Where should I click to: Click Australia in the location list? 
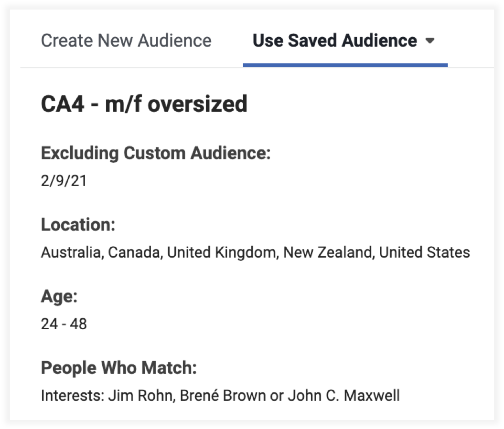(x=70, y=252)
